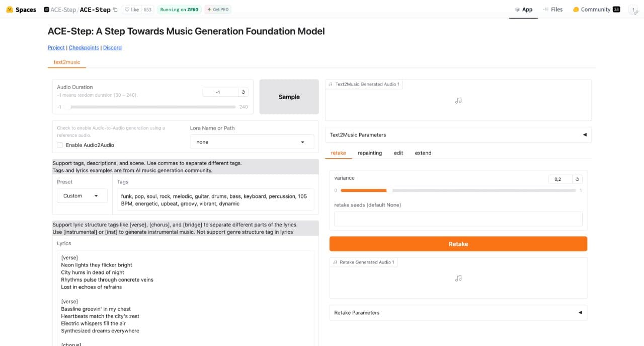Expand the Text2Music Parameters section

458,134
